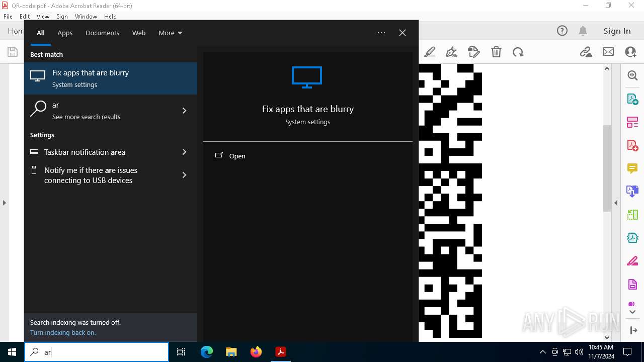Open Combine Files tool in right pane
The height and width of the screenshot is (362, 644).
coord(632,191)
